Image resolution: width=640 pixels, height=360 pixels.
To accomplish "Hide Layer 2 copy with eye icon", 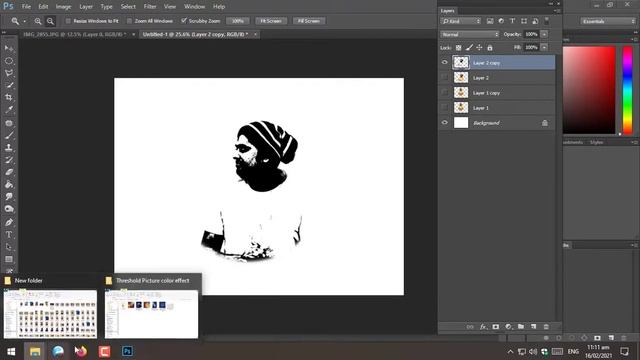I will pyautogui.click(x=444, y=62).
